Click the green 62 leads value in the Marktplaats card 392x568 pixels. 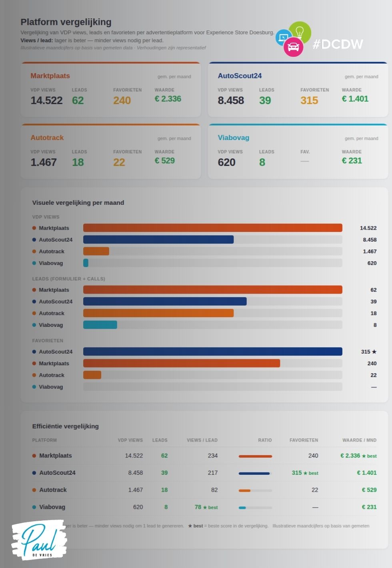tap(78, 100)
